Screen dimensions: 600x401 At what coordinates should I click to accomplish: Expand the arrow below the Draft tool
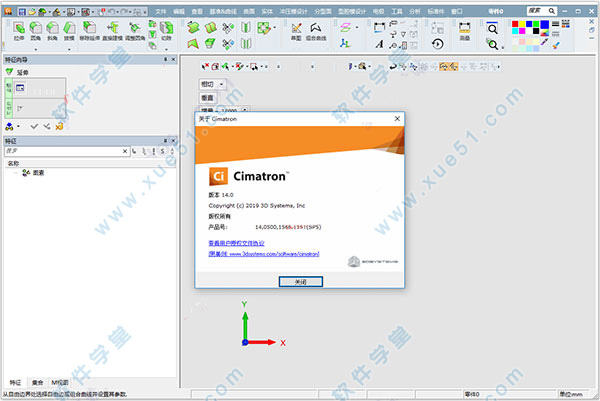pyautogui.click(x=69, y=49)
